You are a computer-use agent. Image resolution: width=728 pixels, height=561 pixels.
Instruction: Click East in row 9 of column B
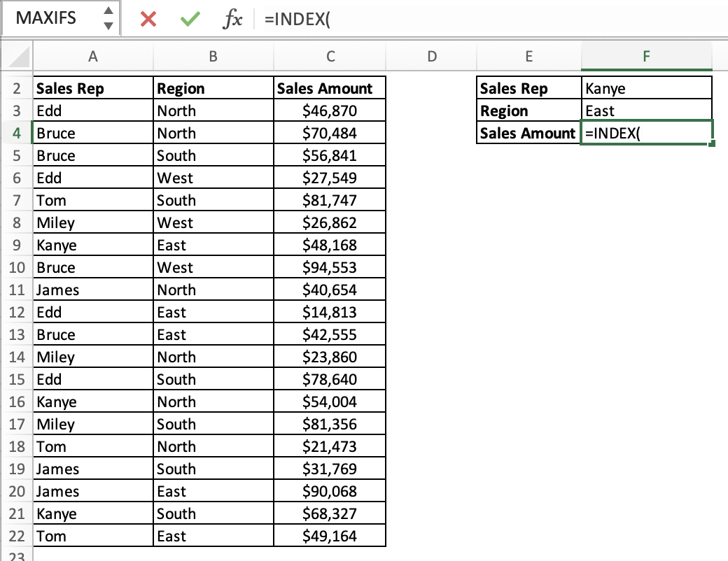click(x=213, y=245)
